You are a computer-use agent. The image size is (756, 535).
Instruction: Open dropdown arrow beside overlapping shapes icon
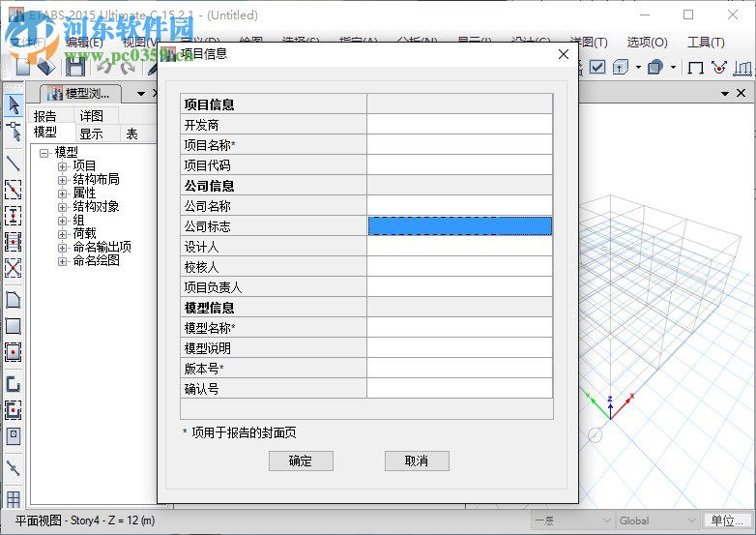[673, 67]
